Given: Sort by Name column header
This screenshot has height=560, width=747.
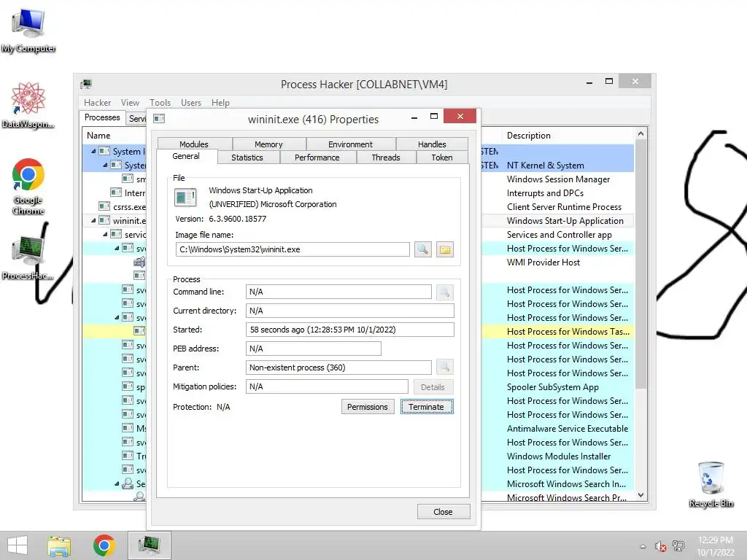Looking at the screenshot, I should coord(115,136).
